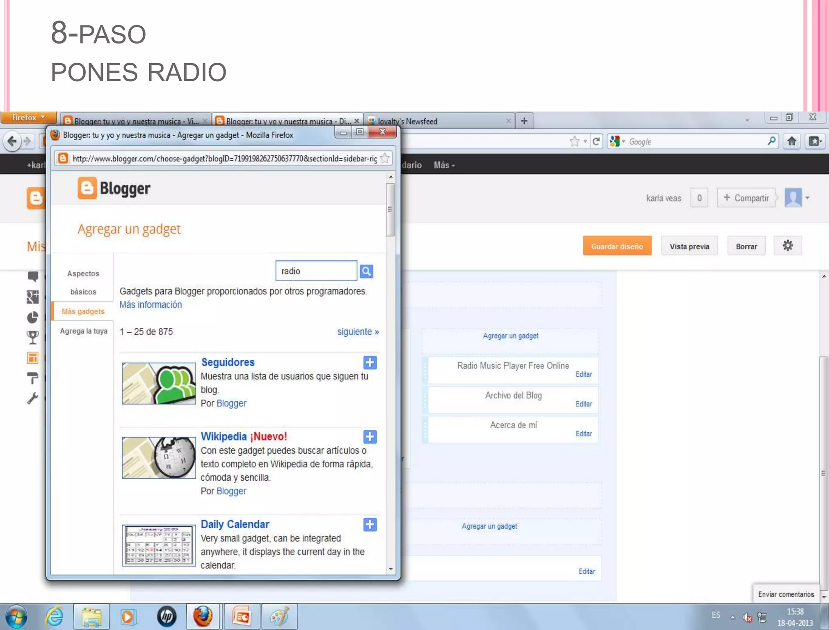
Task: Bookmark star in gadget popup address bar
Action: coord(385,158)
